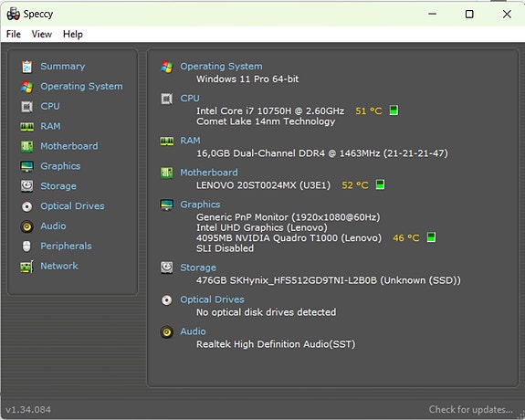Click the CPU heading link in main panel
This screenshot has width=525, height=420.
pos(190,99)
